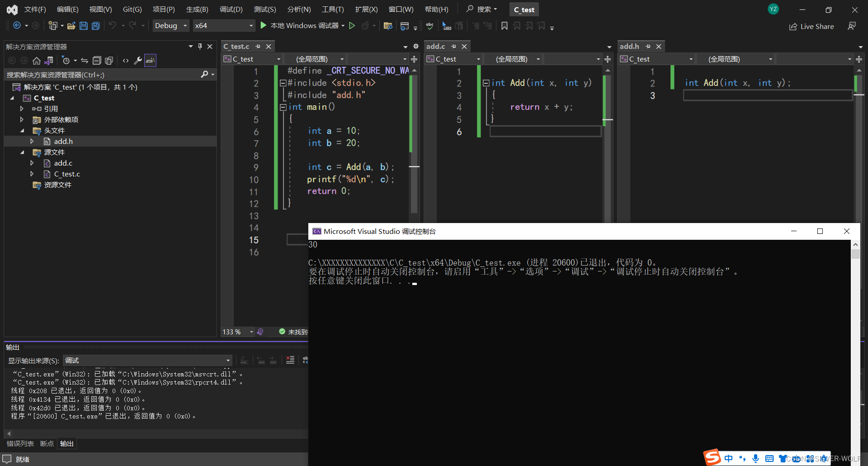Split the C_test.c editor window
The height and width of the screenshot is (466, 868).
[414, 59]
